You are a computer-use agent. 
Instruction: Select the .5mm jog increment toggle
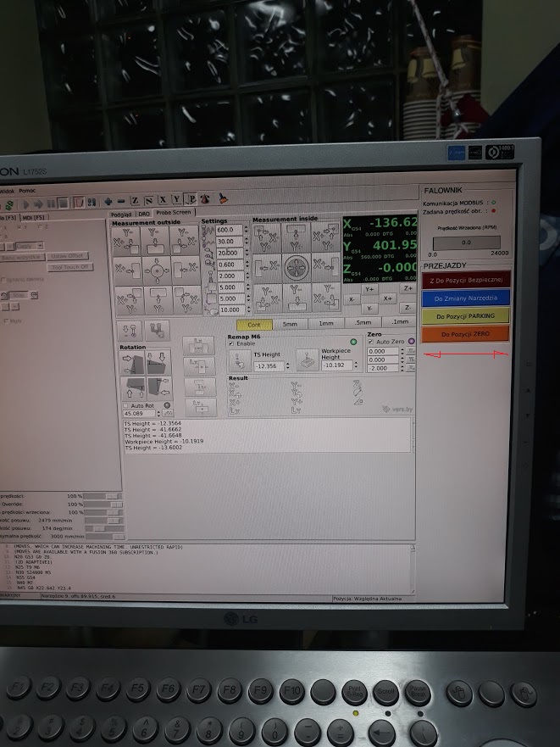coord(363,322)
